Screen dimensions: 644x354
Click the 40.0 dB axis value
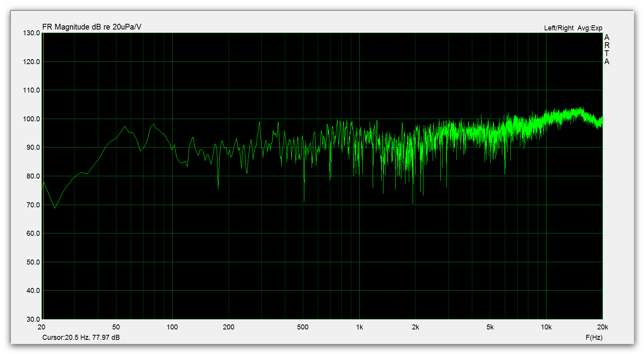pos(33,291)
